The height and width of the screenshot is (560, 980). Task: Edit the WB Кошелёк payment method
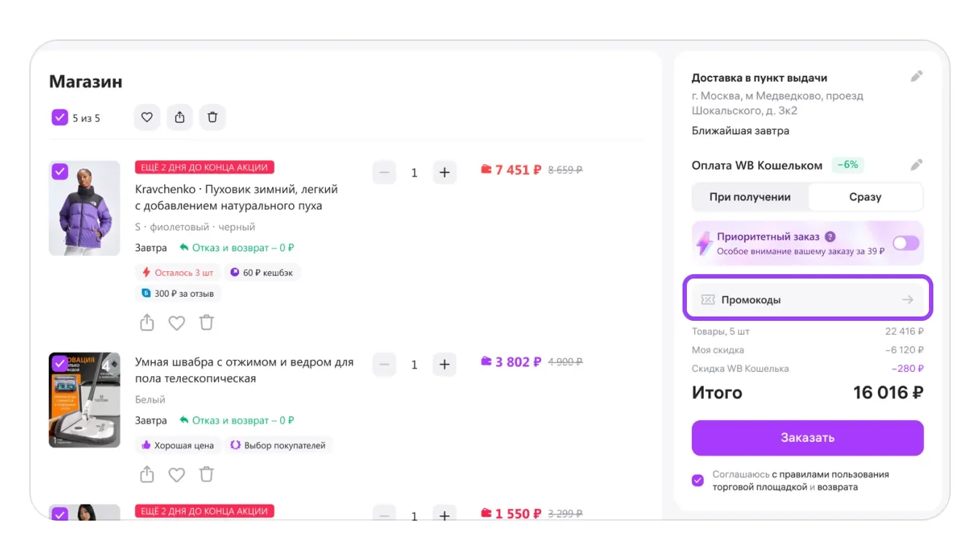[x=917, y=165]
